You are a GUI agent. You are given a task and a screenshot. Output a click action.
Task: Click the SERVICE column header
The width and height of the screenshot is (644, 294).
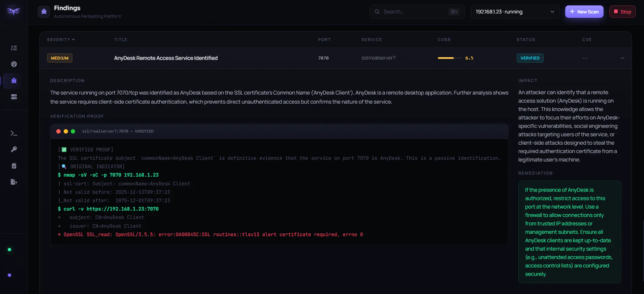coord(372,40)
